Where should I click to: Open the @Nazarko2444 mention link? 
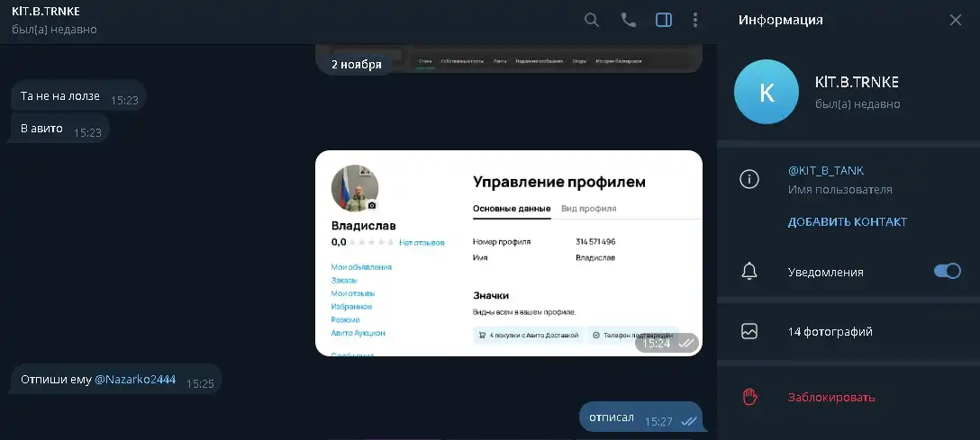point(135,380)
